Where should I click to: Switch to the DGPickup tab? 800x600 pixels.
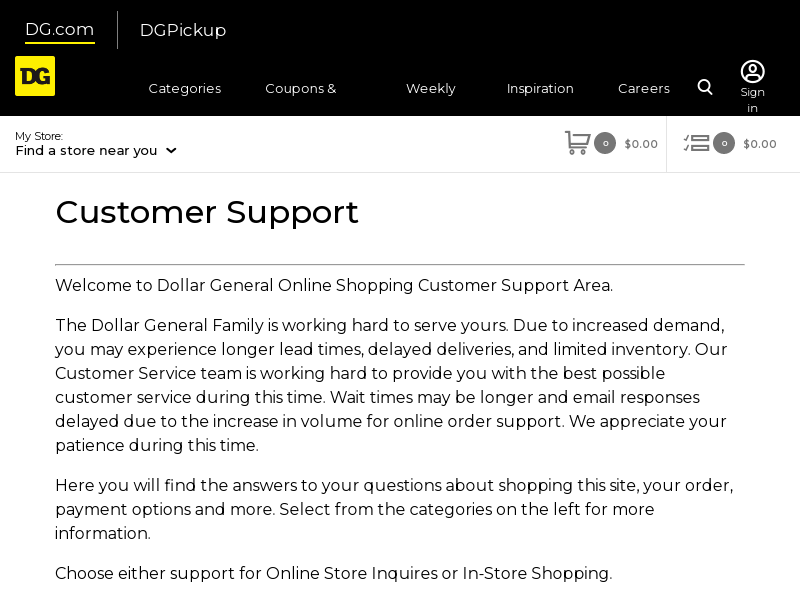(x=183, y=30)
